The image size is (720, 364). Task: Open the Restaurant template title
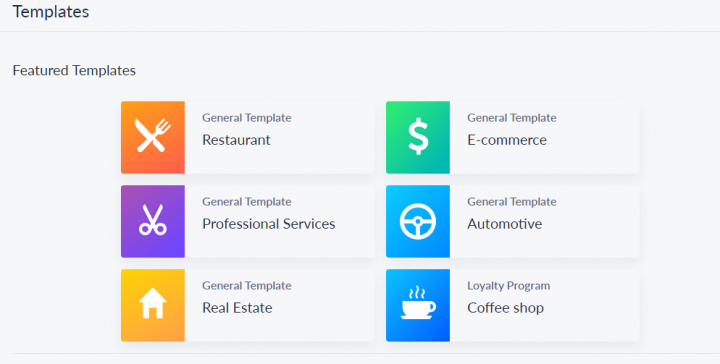236,140
